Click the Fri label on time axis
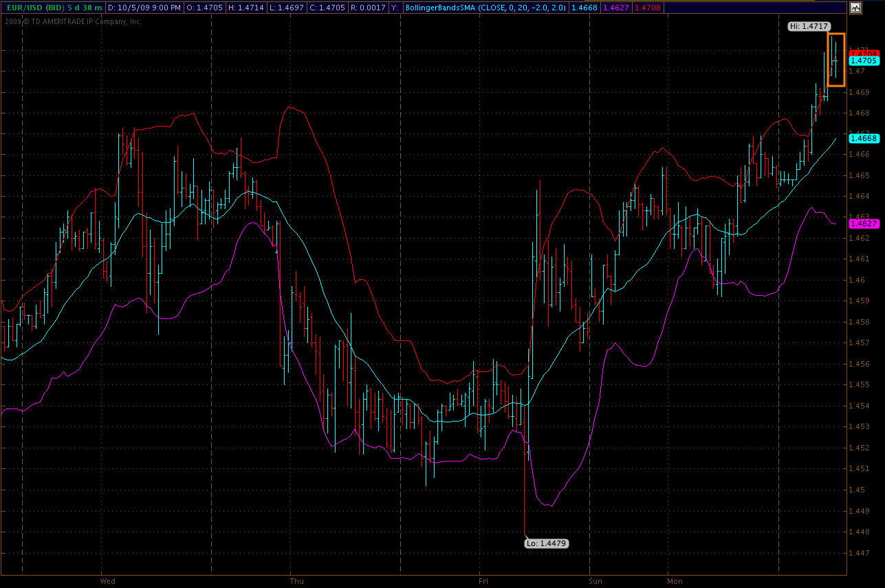Screen dimensions: 885x588 pos(483,581)
